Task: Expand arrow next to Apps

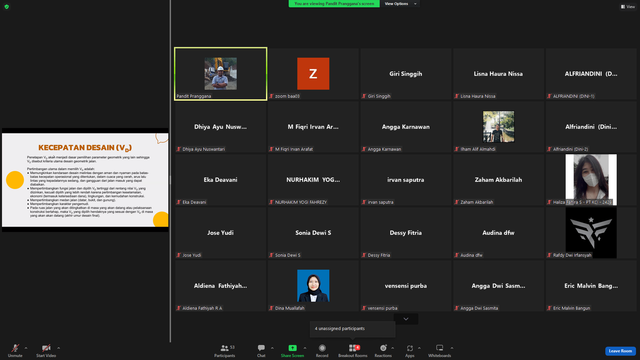Action: pyautogui.click(x=419, y=348)
